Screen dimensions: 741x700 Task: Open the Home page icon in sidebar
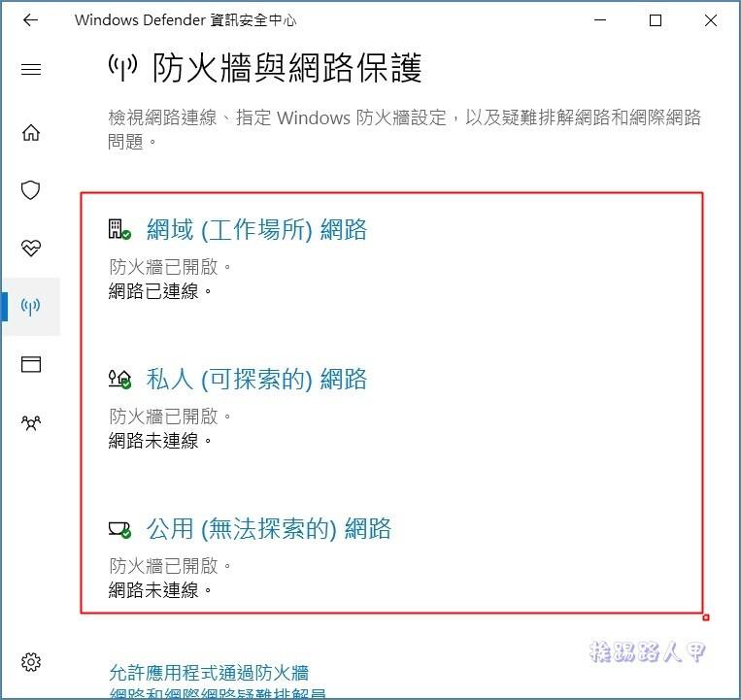[31, 132]
